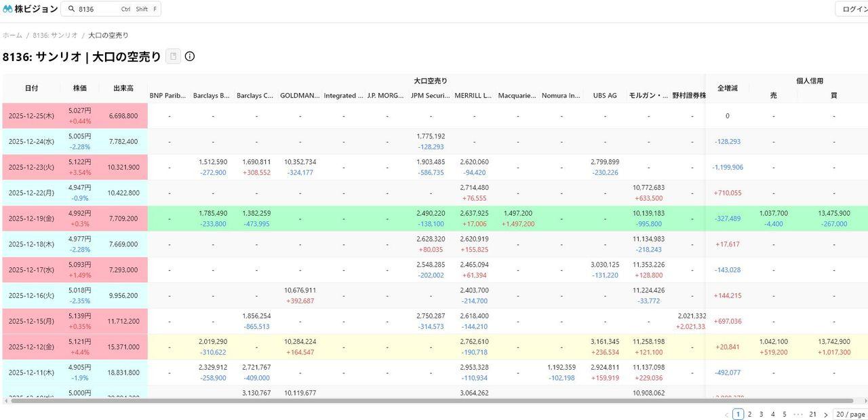The image size is (868, 420).
Task: Click the 8136: サンリオ breadcrumb link
Action: point(55,35)
